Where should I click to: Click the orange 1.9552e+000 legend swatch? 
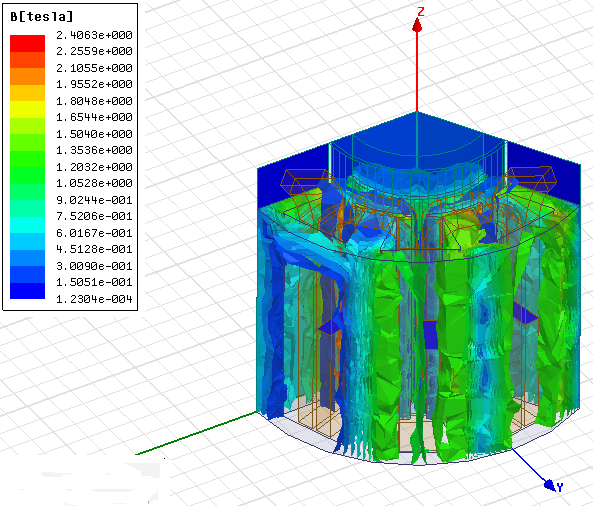[27, 76]
